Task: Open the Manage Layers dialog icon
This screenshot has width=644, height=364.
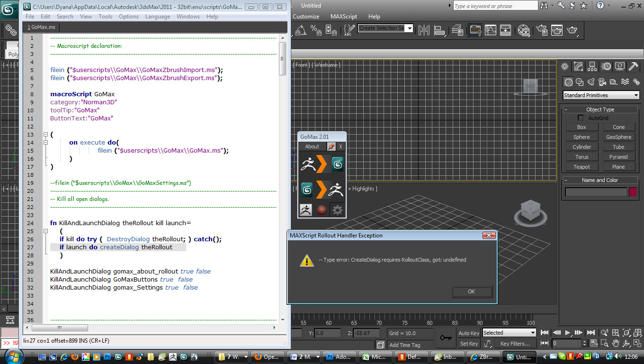Action: click(457, 30)
